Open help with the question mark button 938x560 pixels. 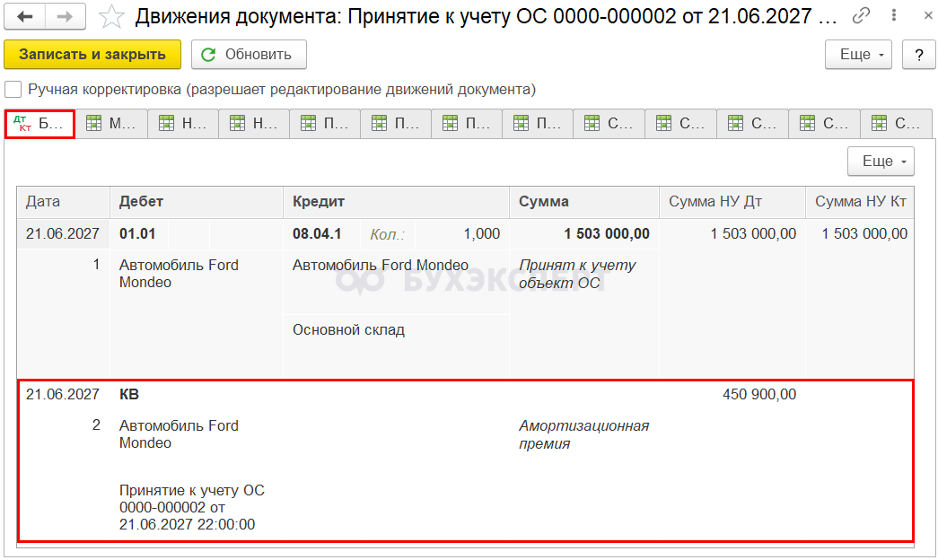pyautogui.click(x=919, y=55)
